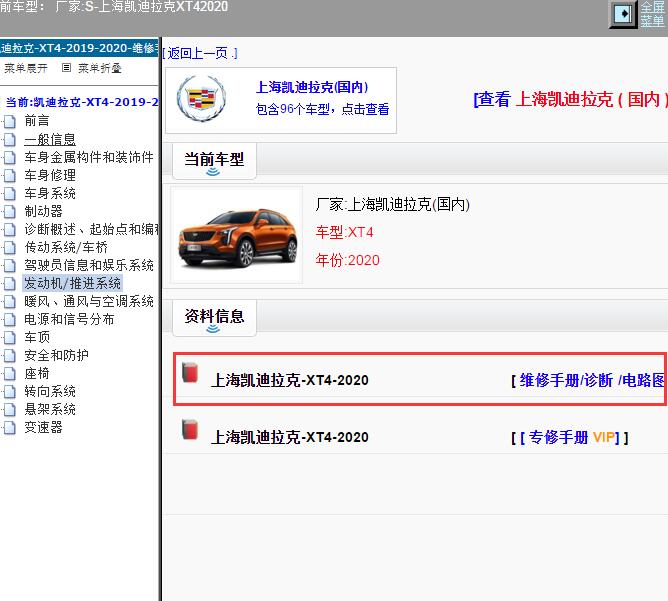The width and height of the screenshot is (668, 601).
Task: Click 上海凯迪拉克-XT4-2020 title in 维修手册 row
Action: 290,380
